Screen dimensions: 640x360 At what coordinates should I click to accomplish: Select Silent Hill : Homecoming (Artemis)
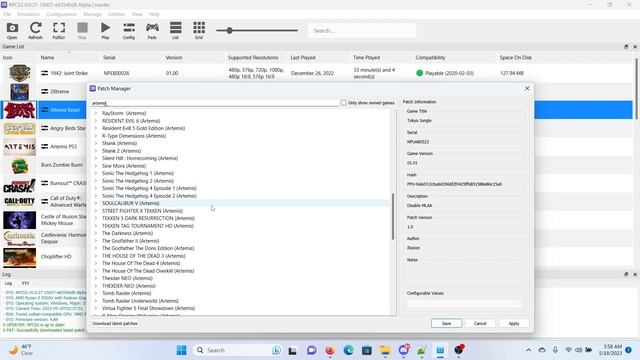point(140,158)
